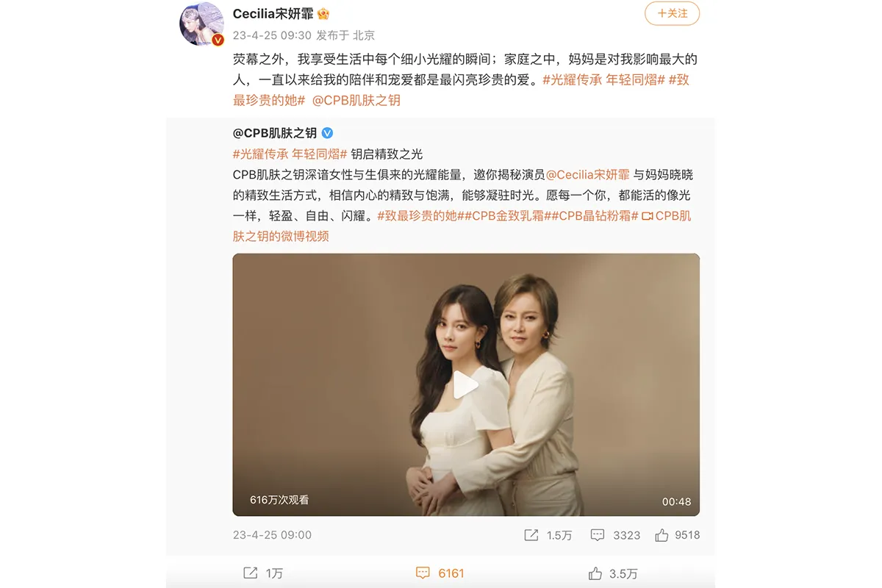The width and height of the screenshot is (882, 588).
Task: Click comment icon showing 3323
Action: (x=598, y=535)
